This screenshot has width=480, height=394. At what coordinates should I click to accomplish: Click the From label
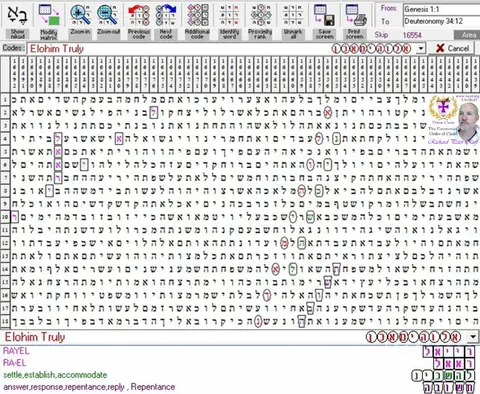tap(389, 8)
